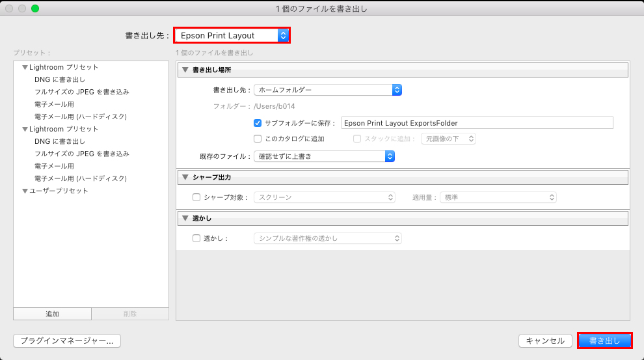
Task: Click the folder path /Users/b014 text
Action: click(x=275, y=106)
